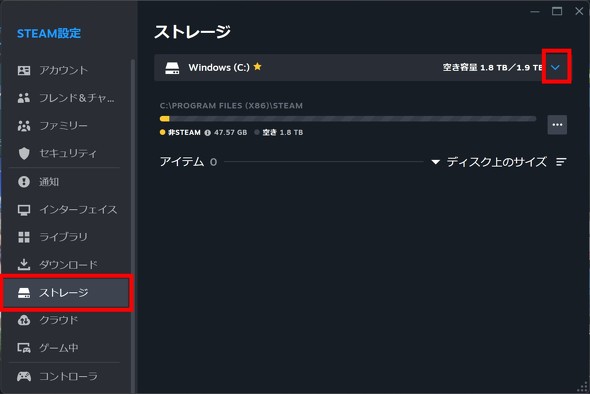This screenshot has width=590, height=394.
Task: Open クラウド settings
Action: [x=66, y=320]
